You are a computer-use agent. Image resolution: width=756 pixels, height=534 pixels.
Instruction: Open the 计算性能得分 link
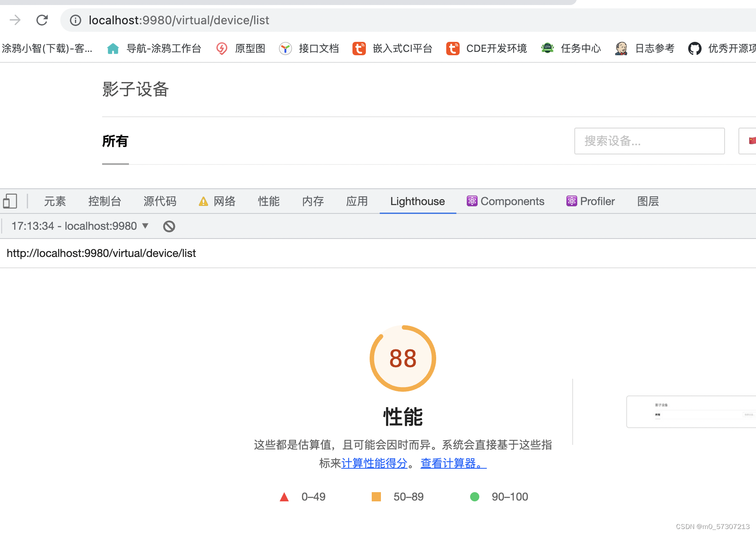374,463
